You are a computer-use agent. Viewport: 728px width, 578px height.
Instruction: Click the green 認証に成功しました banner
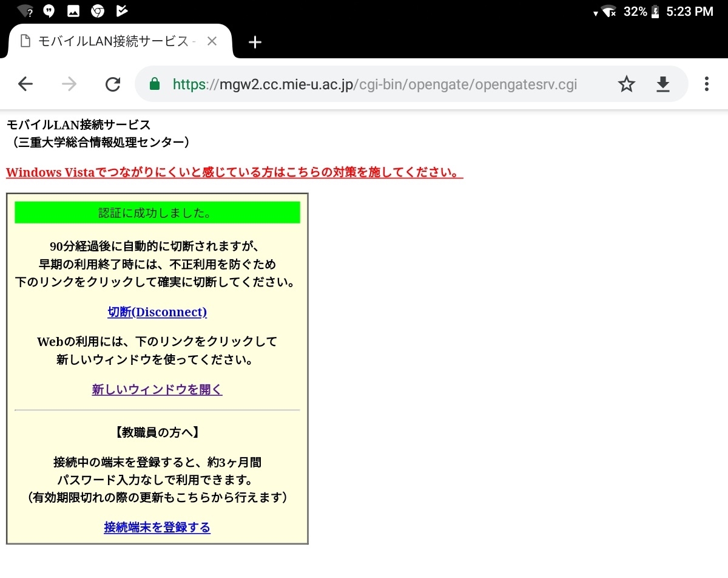[x=157, y=212]
